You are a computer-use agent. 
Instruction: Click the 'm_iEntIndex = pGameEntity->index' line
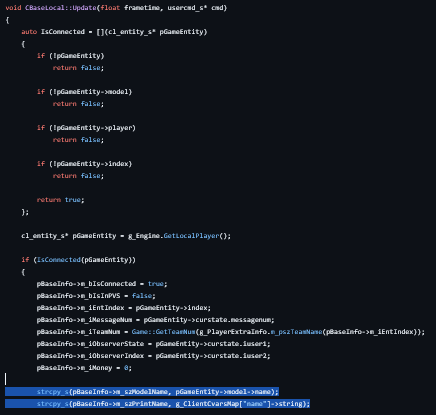tap(124, 308)
